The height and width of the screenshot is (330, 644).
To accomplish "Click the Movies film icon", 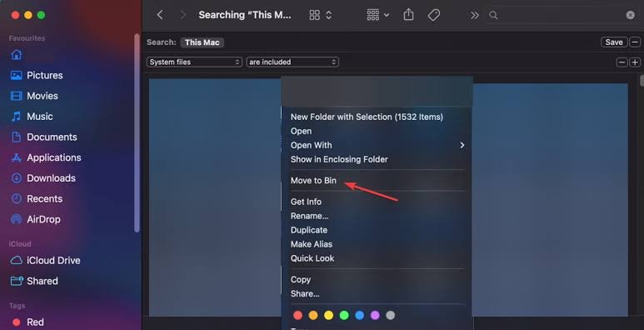I will [x=17, y=96].
